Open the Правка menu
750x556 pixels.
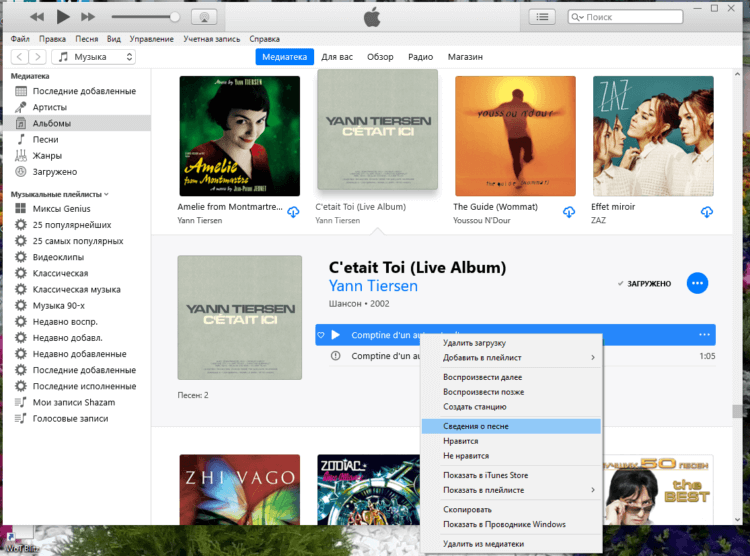pos(52,39)
